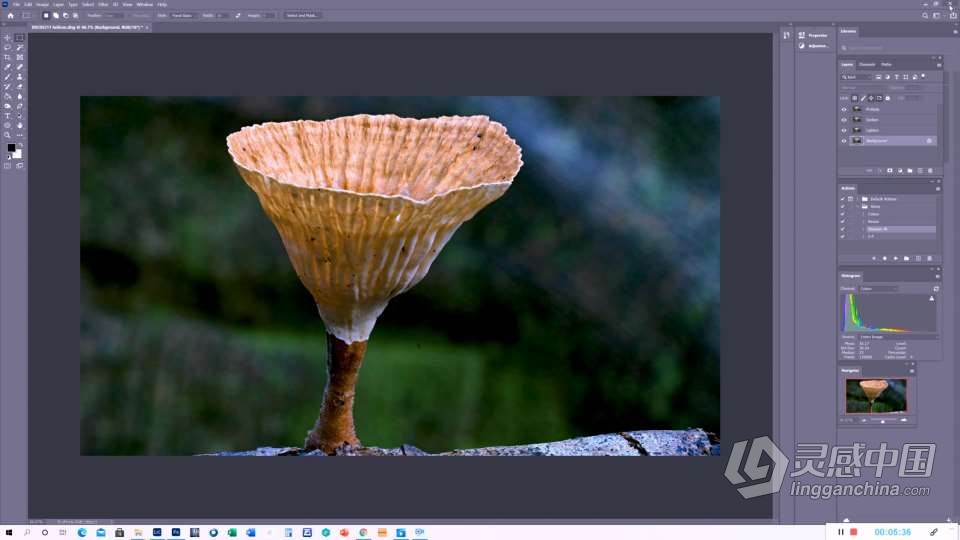960x540 pixels.
Task: Open the Histogram Channel dropdown
Action: tap(879, 288)
